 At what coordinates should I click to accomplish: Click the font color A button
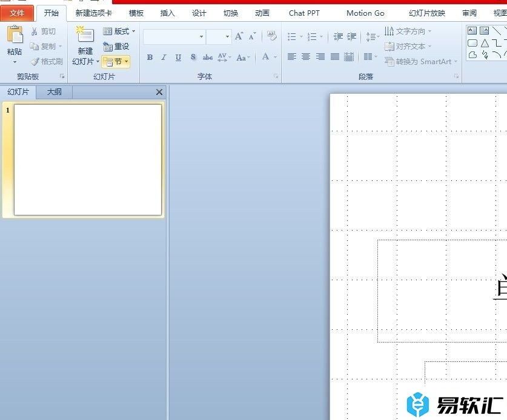coord(265,57)
